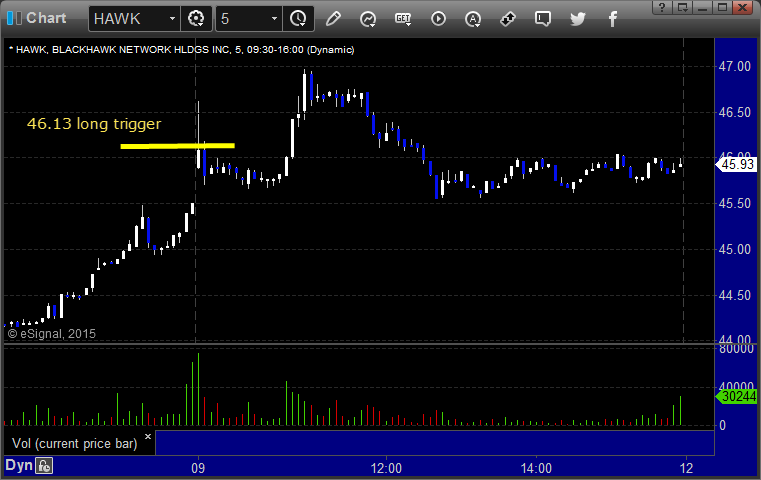
Task: Click the 45.93 current price marker
Action: click(736, 165)
